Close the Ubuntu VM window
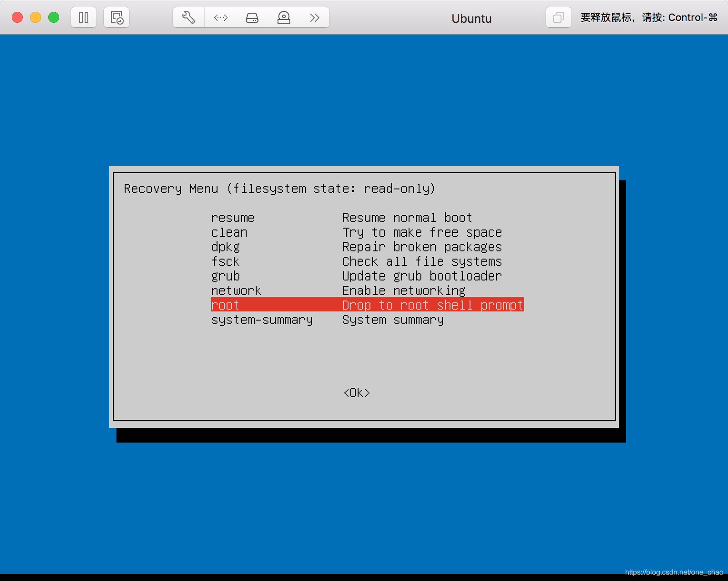 17,18
